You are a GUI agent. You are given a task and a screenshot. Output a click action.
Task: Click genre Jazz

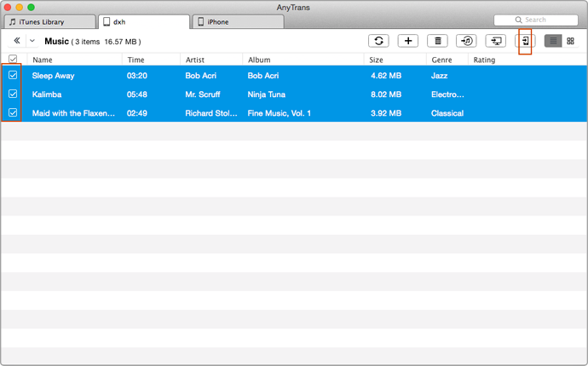point(440,76)
